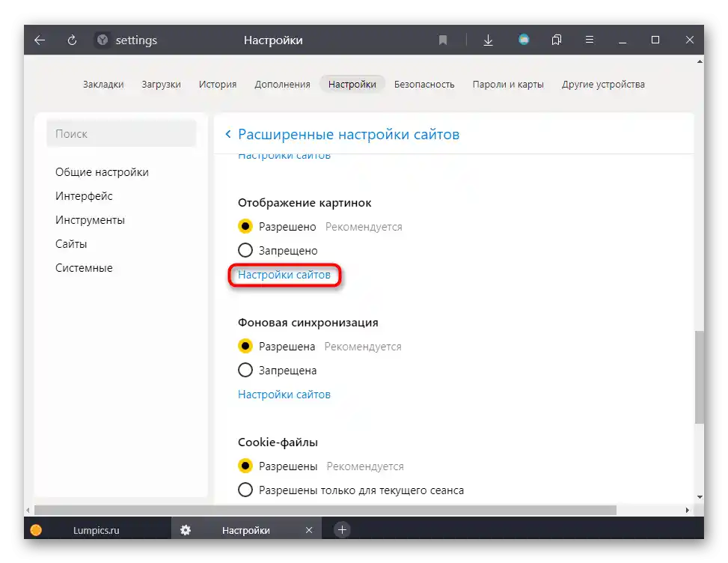This screenshot has width=728, height=563.
Task: Select Запрещена for Фоновая синхронизация
Action: coord(245,371)
